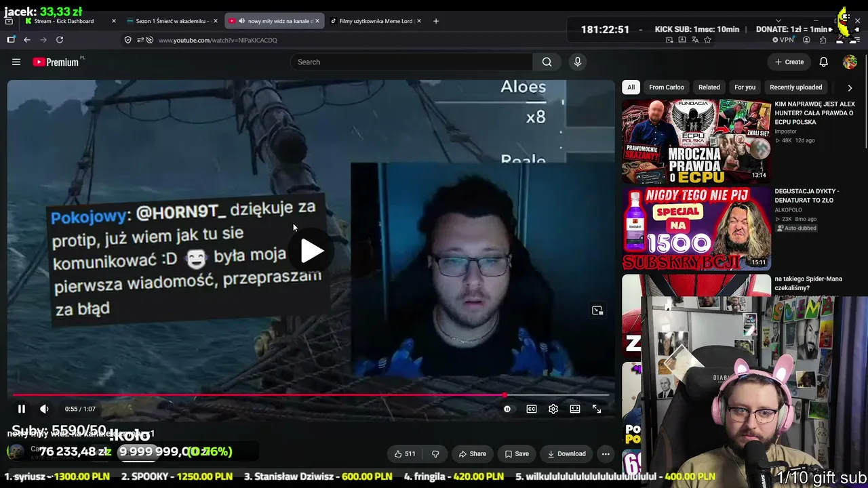Click the VPN badge in toolbar
The width and height of the screenshot is (868, 488).
(x=783, y=40)
